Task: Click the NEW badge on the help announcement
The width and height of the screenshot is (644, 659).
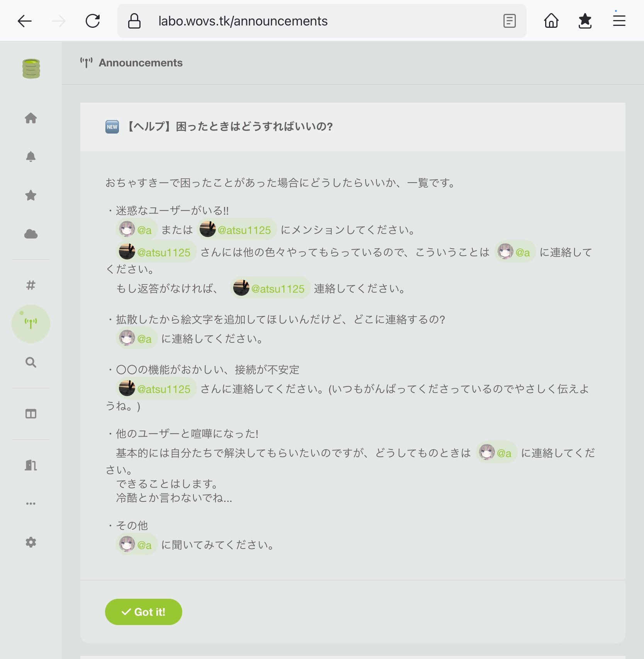Action: 112,127
